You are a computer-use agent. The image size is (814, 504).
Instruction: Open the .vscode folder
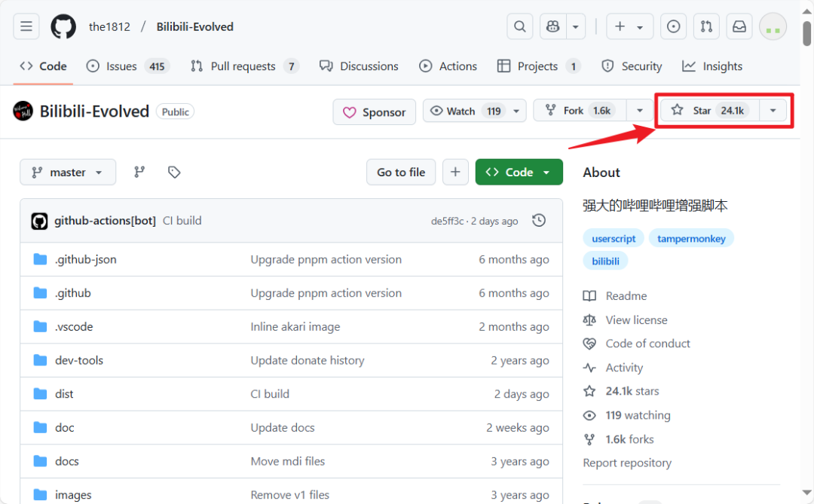tap(74, 327)
